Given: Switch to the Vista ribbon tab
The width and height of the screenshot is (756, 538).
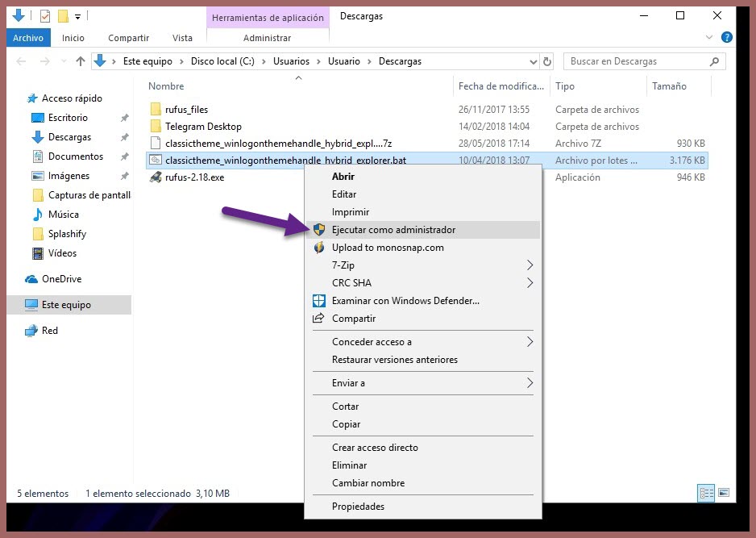Looking at the screenshot, I should [182, 38].
